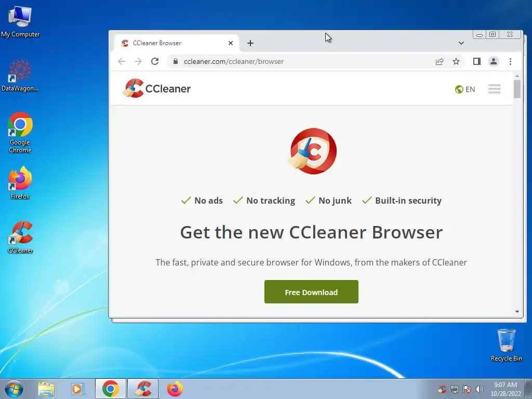
Task: Click the Free Download button
Action: (x=311, y=292)
